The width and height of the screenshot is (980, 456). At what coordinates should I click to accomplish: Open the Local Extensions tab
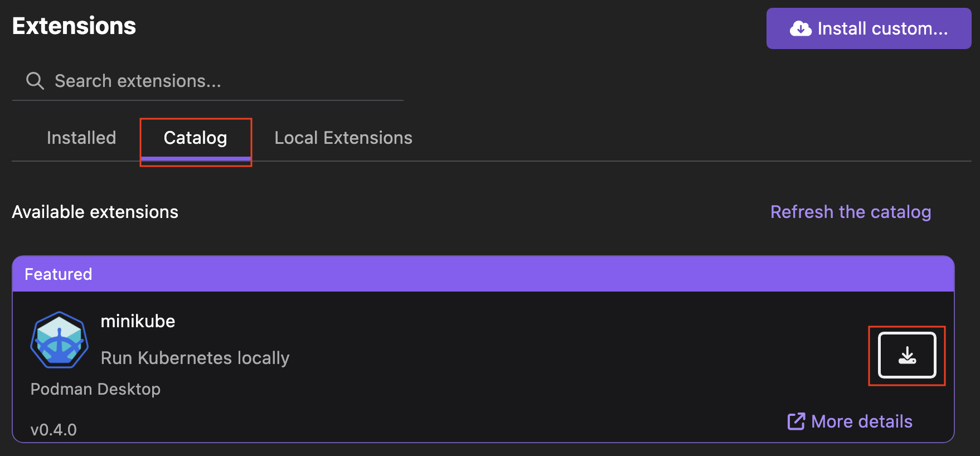point(343,138)
